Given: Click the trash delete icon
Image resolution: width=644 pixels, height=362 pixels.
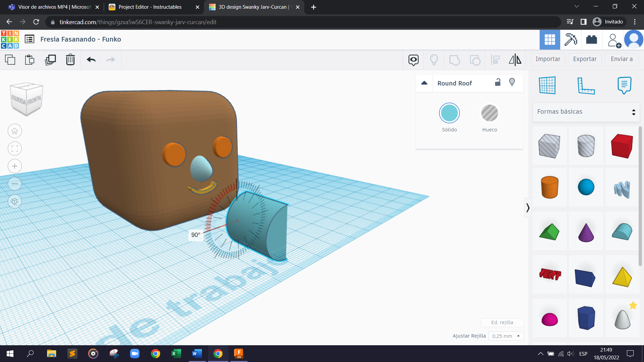Looking at the screenshot, I should 70,60.
